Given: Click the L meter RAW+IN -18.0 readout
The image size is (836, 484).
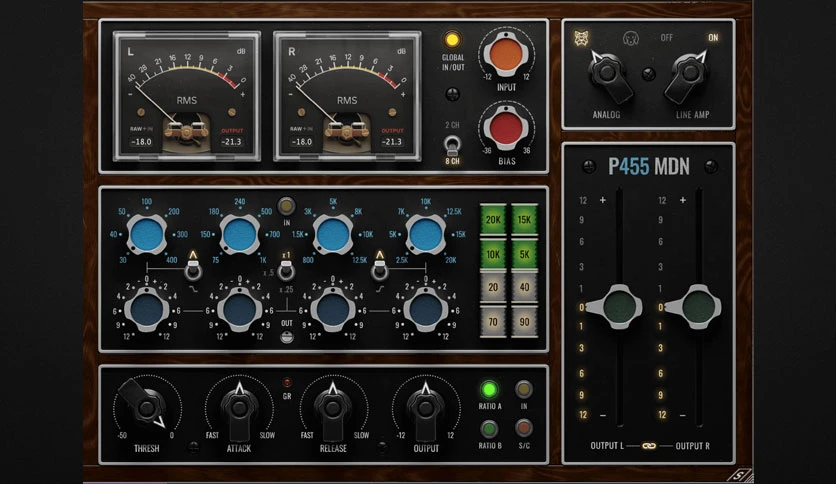Looking at the screenshot, I should coord(141,142).
